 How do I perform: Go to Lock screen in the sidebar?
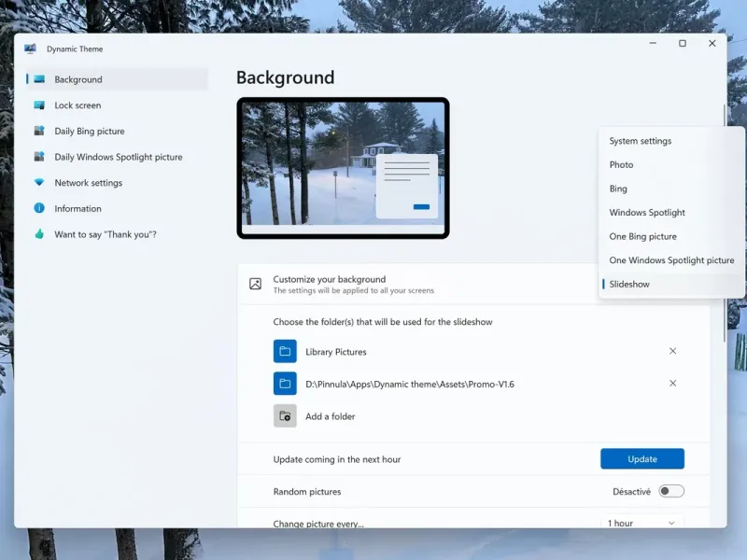[118, 105]
